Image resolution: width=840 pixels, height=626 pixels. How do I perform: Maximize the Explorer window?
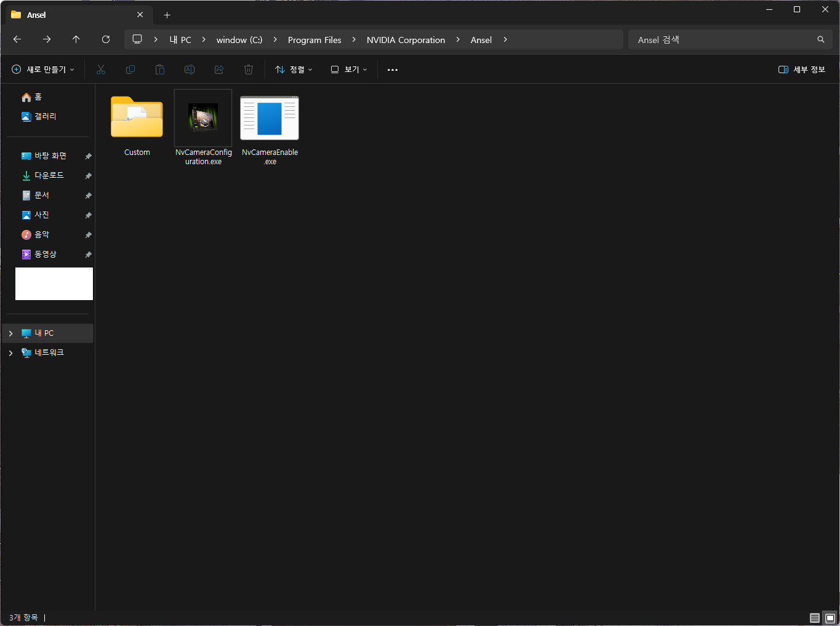pyautogui.click(x=797, y=9)
